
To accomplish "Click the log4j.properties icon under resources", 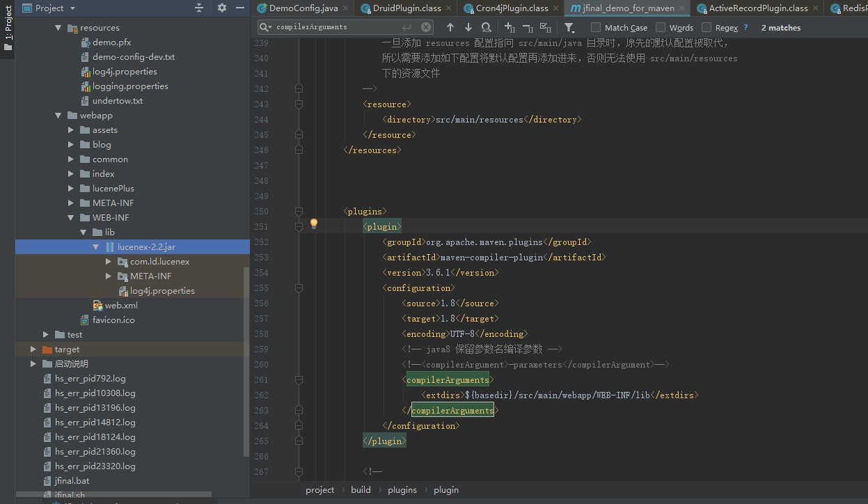I will [x=86, y=72].
